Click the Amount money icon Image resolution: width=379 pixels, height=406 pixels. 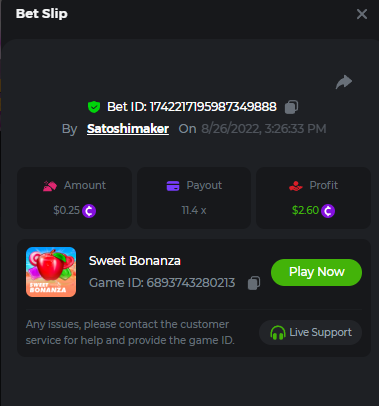(50, 186)
